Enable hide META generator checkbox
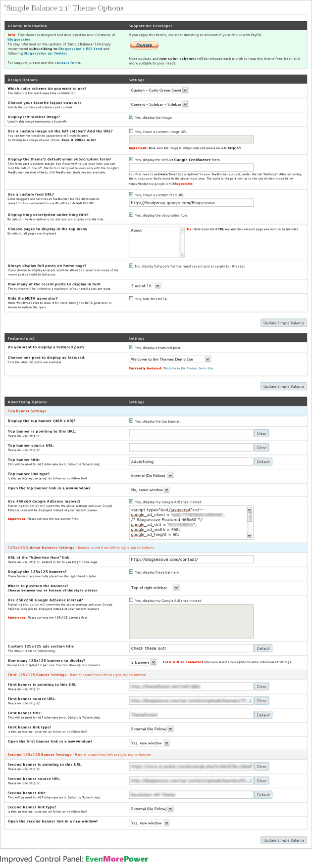The image size is (312, 868). click(x=131, y=298)
